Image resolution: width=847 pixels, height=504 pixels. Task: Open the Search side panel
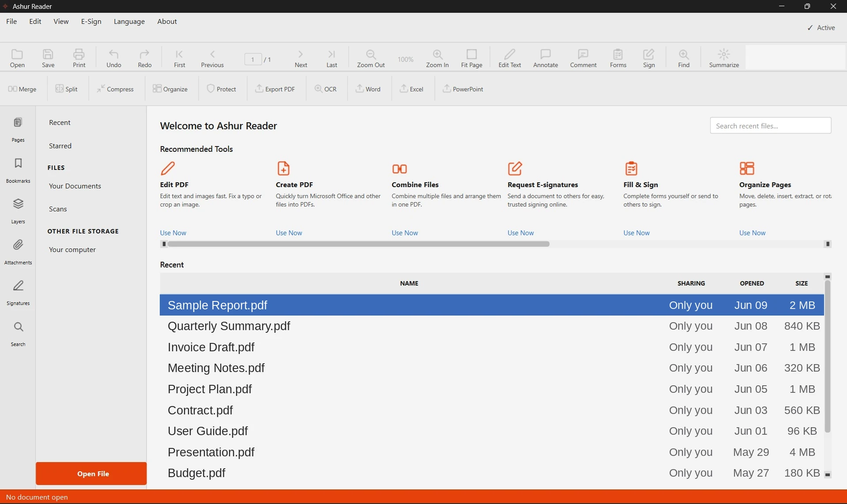pos(18,334)
